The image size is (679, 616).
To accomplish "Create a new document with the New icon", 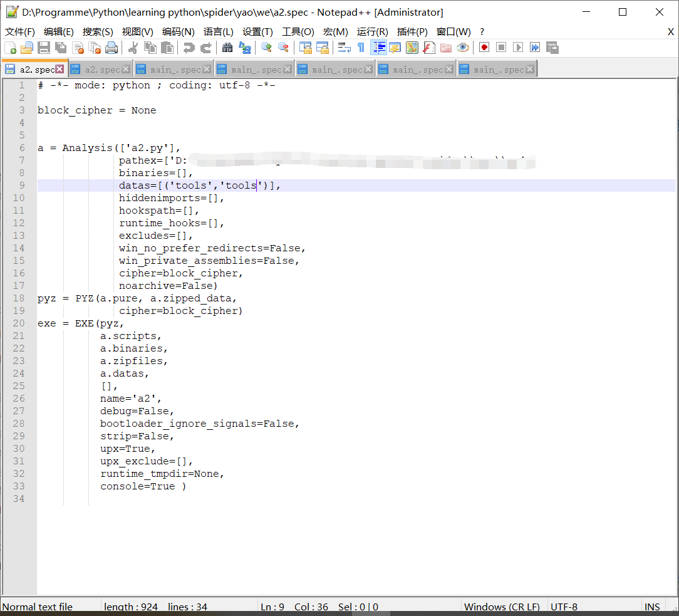I will tap(10, 48).
